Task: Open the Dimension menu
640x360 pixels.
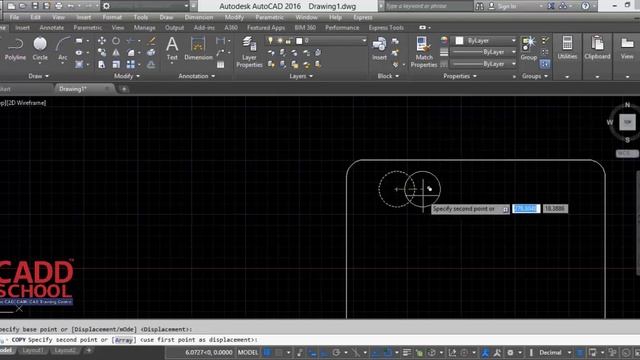Action: point(199,17)
